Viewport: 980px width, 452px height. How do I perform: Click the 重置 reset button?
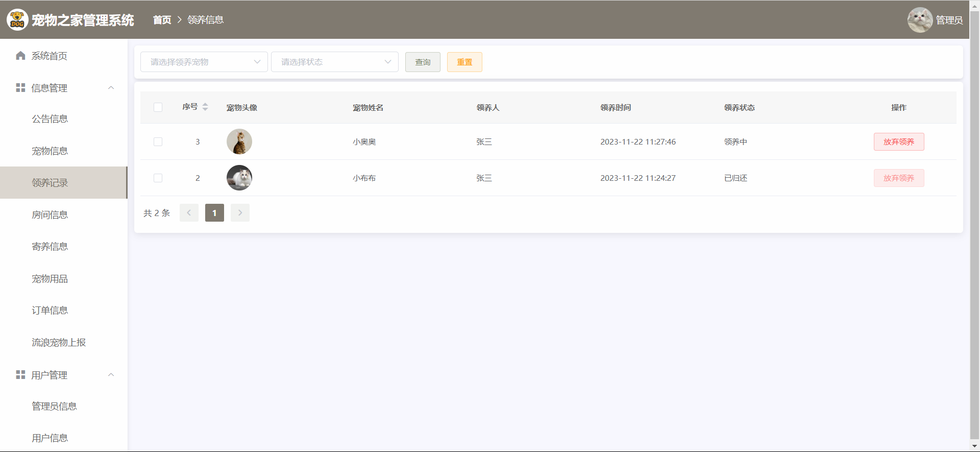(x=464, y=62)
